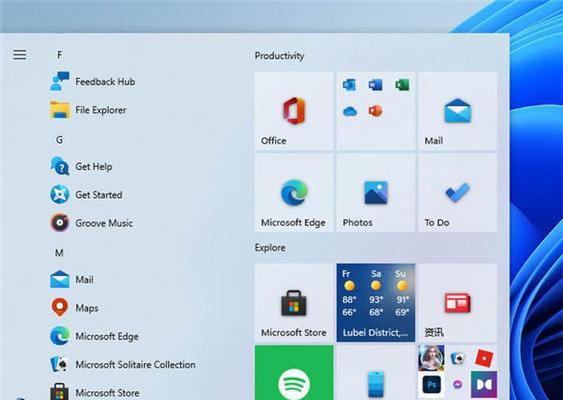Open OneDrive icon in Office folder tile
The width and height of the screenshot is (563, 400).
pyautogui.click(x=349, y=111)
